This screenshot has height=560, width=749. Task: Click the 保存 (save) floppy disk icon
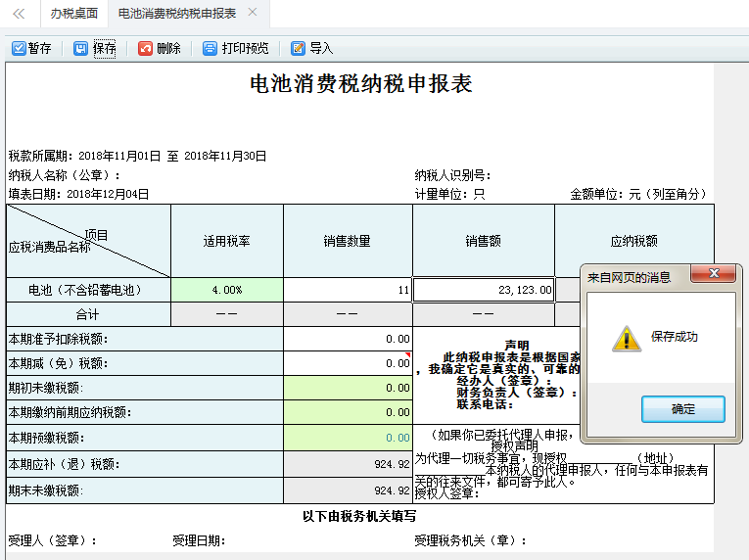80,48
